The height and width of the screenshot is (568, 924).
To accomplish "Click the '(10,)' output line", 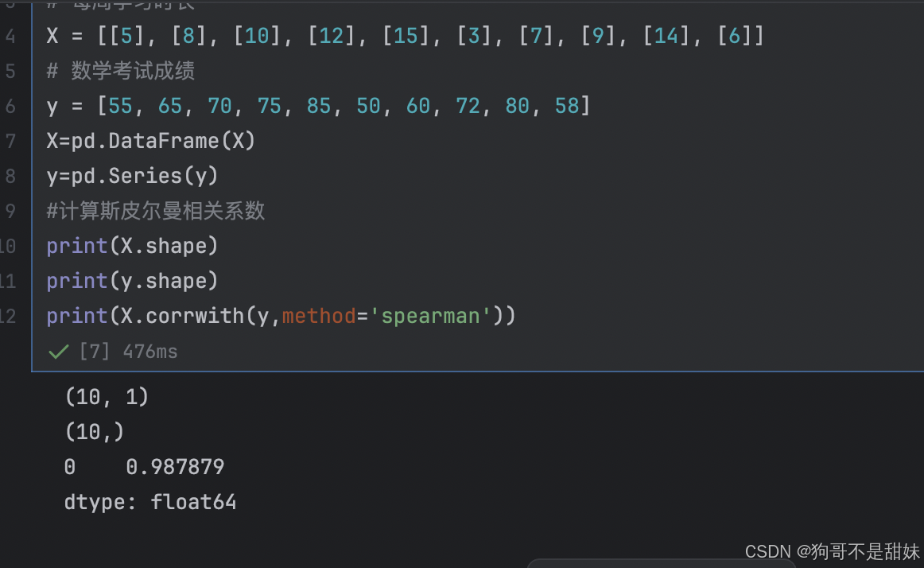I will (x=95, y=432).
